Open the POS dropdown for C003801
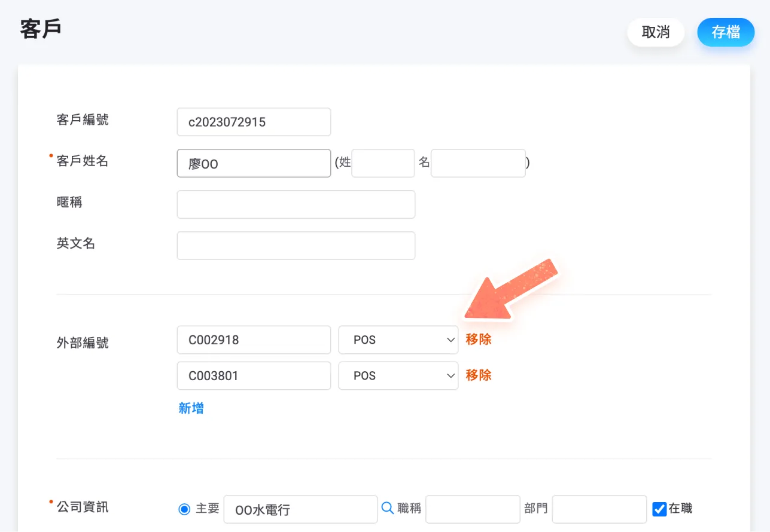Viewport: 770px width, 532px height. point(398,376)
